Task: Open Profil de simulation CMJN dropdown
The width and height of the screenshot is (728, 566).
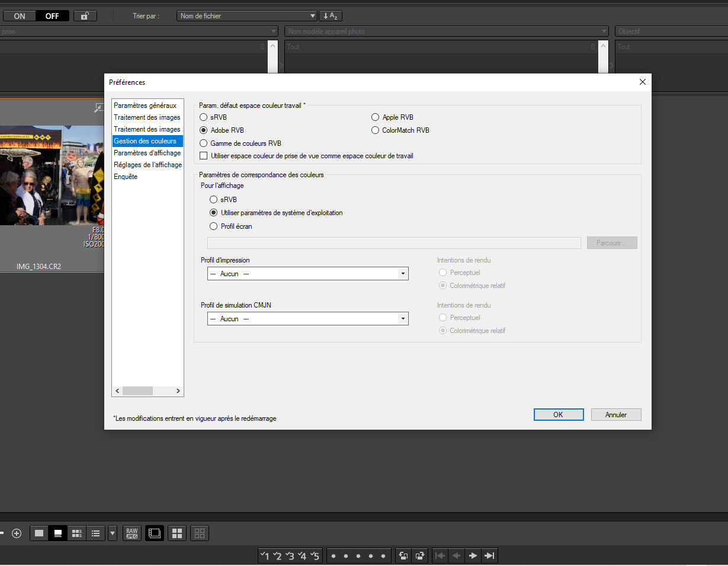Action: coord(307,319)
